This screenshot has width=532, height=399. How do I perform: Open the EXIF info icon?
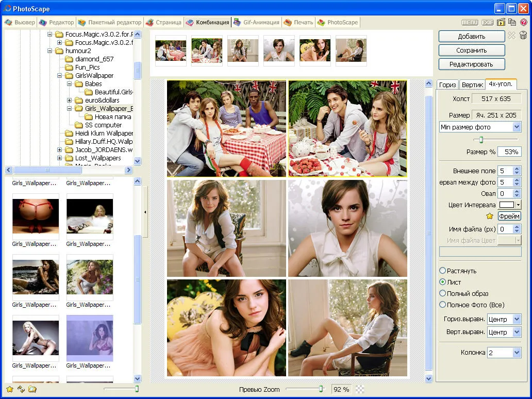click(487, 22)
